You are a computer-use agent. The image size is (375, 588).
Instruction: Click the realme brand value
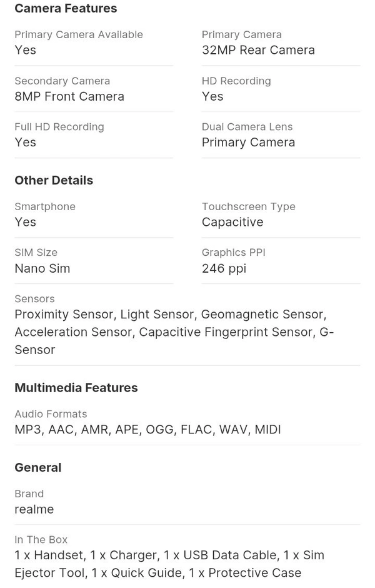pos(34,509)
